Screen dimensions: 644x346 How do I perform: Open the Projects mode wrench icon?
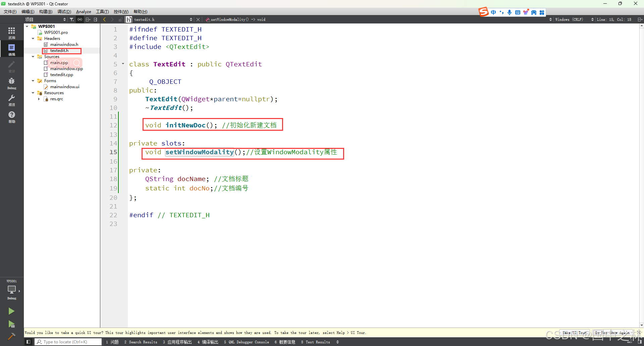coord(12,100)
